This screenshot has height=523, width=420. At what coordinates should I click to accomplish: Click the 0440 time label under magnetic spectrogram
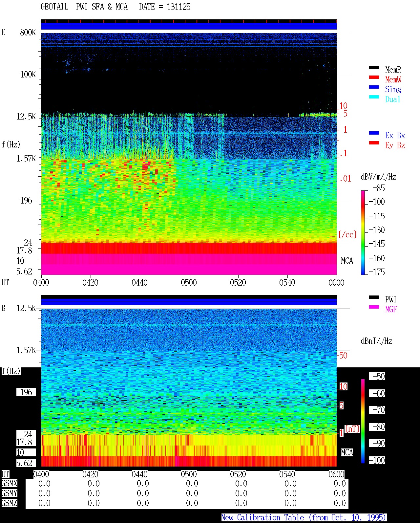pyautogui.click(x=140, y=474)
